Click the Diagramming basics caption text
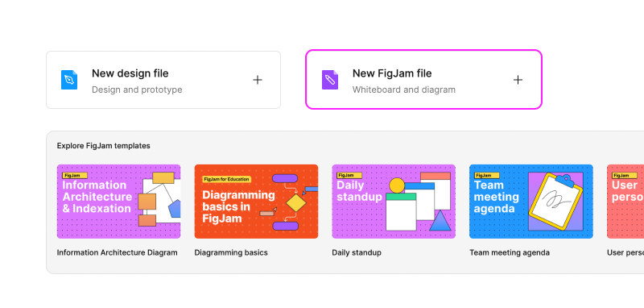 click(x=231, y=252)
